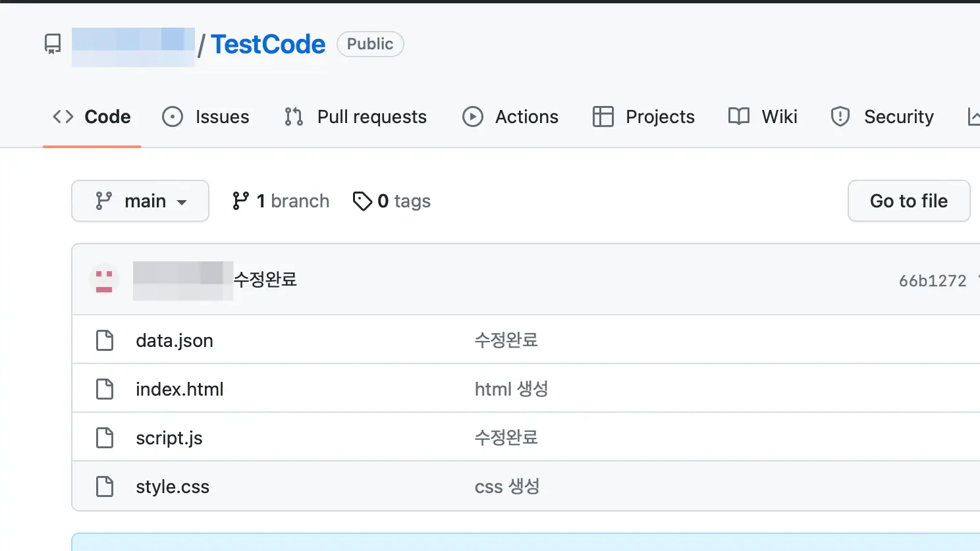Click the Pull requests branch icon
Image resolution: width=980 pixels, height=551 pixels.
pos(292,117)
